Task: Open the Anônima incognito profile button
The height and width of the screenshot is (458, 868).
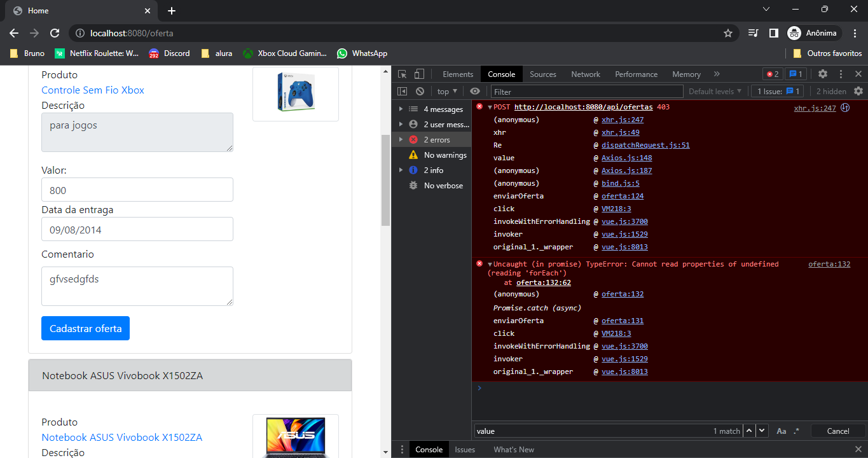Action: [x=814, y=33]
